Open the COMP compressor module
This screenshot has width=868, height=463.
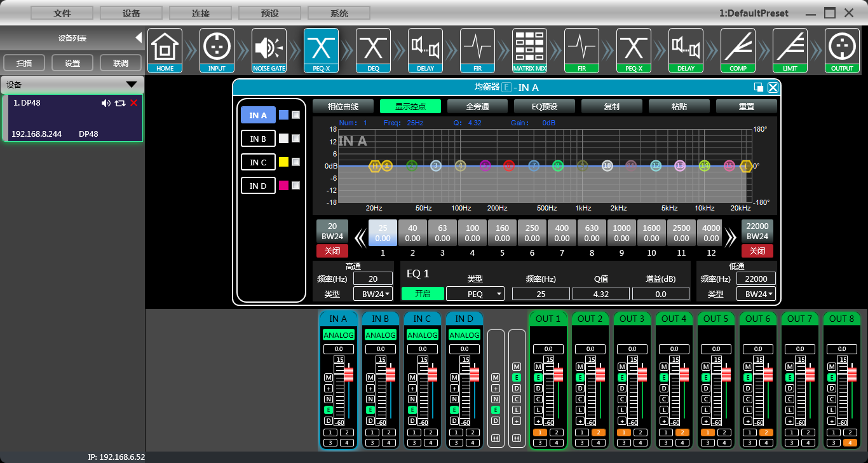point(738,50)
